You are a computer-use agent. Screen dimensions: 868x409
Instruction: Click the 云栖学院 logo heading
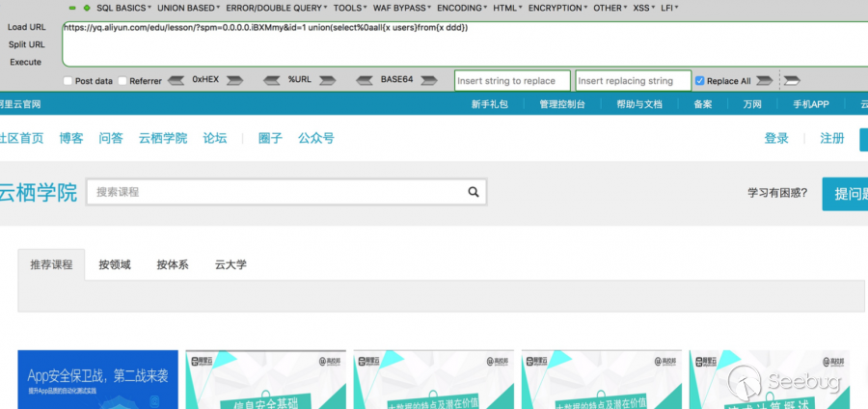38,193
